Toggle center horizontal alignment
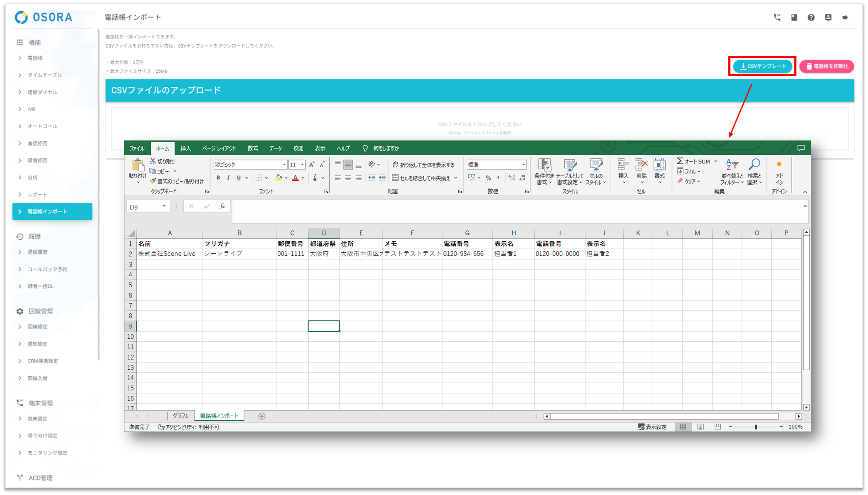Image resolution: width=868 pixels, height=495 pixels. pos(348,178)
